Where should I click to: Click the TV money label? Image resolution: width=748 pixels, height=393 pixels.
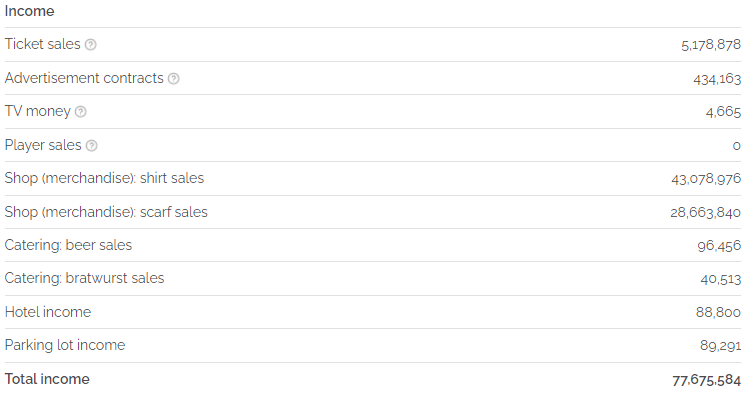tap(38, 111)
